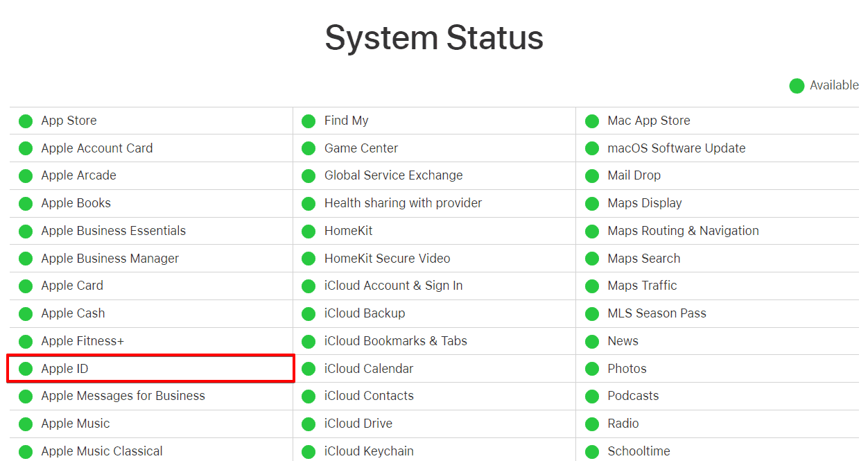Click the green dot beside Mac App Store
The width and height of the screenshot is (868, 461).
pyautogui.click(x=592, y=121)
